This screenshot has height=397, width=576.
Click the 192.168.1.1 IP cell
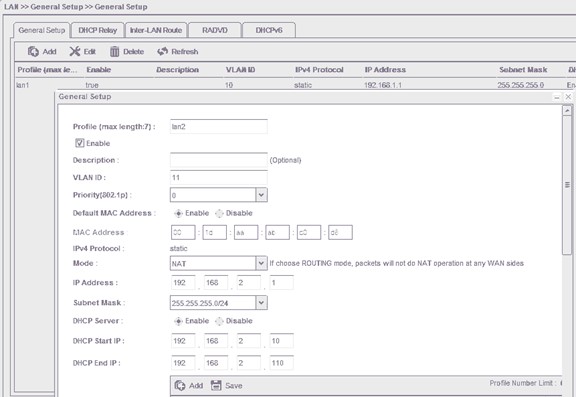click(383, 85)
